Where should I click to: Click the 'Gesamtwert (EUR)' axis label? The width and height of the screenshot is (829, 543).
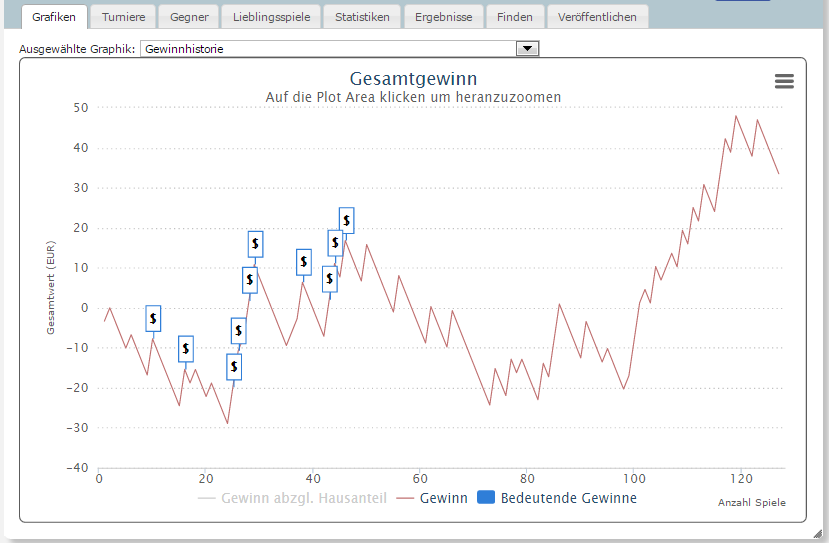(51, 288)
